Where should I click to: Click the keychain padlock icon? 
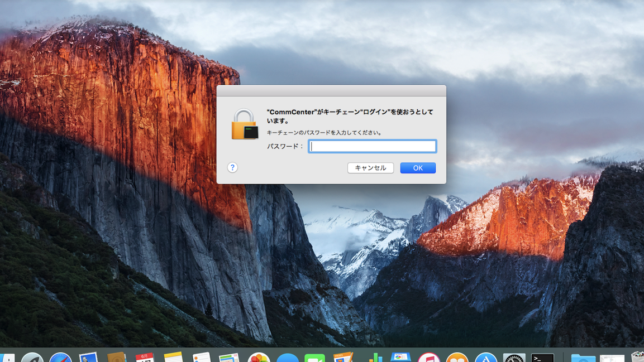click(245, 124)
